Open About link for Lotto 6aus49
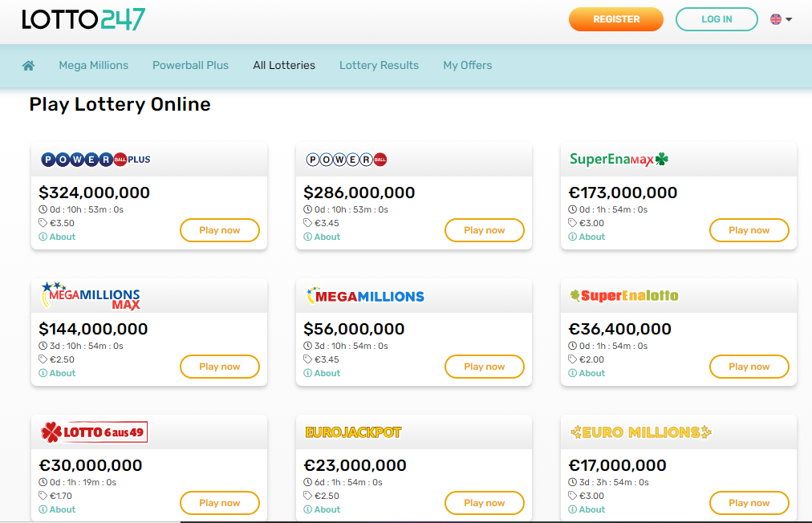This screenshot has width=812, height=523. 58,509
